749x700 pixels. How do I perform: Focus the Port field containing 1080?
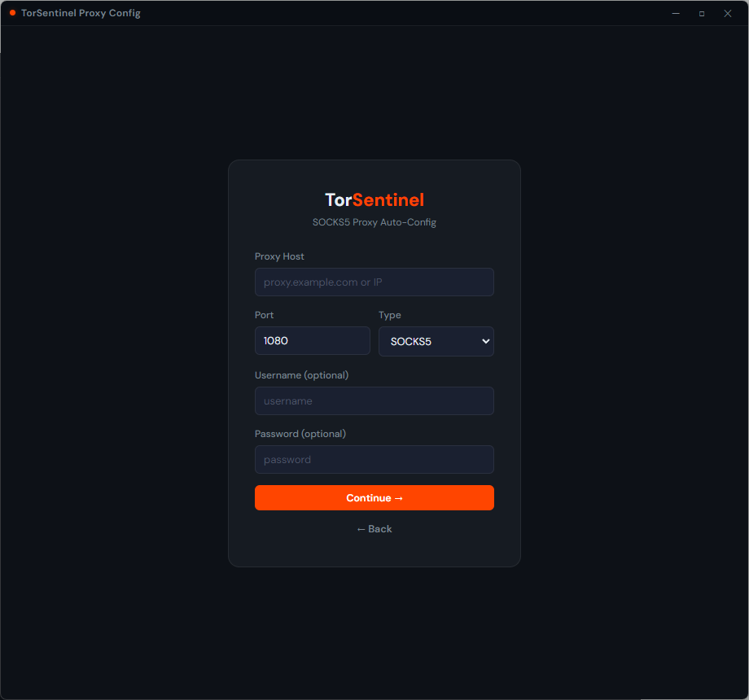tap(312, 340)
